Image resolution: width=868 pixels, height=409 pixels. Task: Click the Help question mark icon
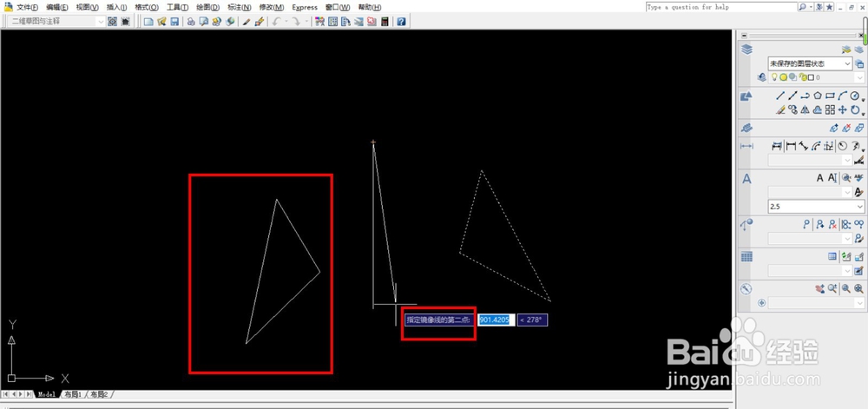[401, 22]
